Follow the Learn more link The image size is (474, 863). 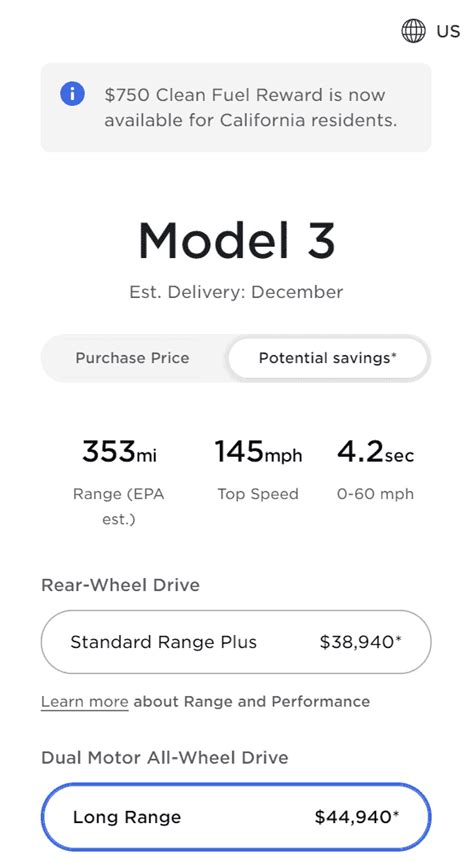click(84, 702)
